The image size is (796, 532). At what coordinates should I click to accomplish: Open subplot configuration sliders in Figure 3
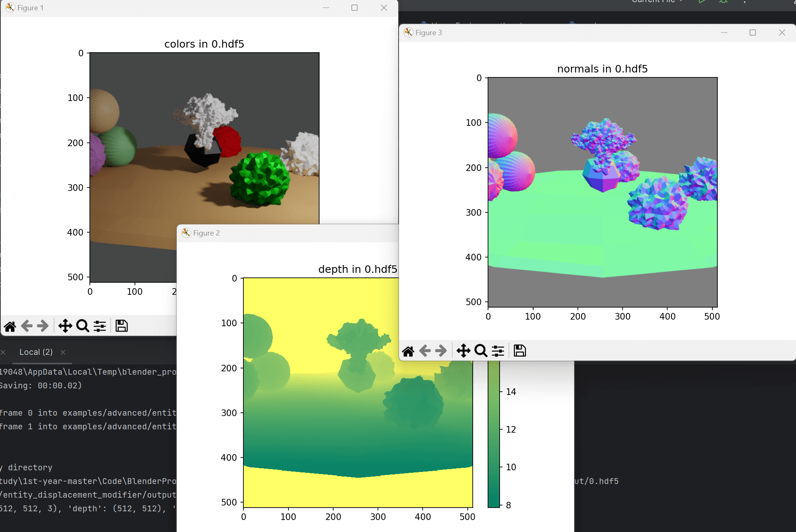498,351
